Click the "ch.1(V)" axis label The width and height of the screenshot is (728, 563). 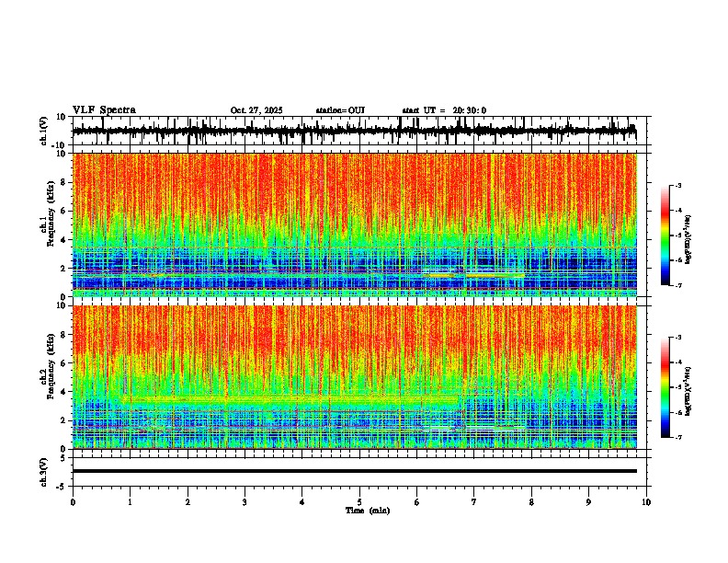pos(44,131)
